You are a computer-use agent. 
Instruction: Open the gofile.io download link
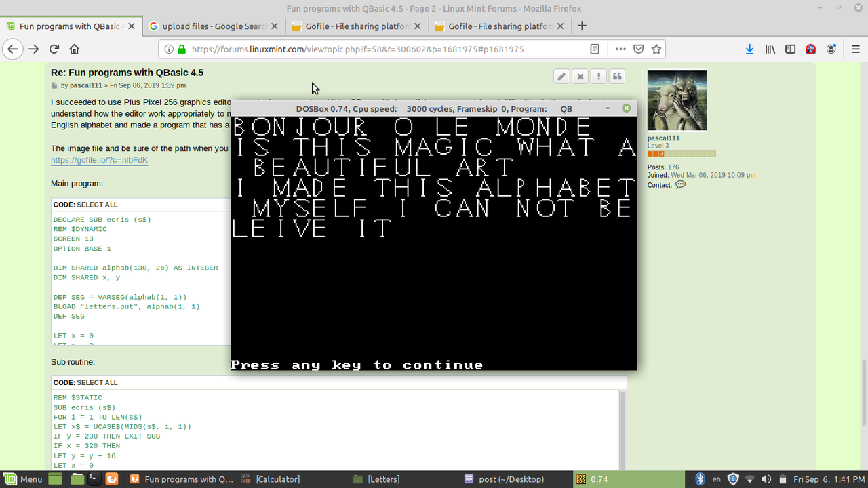[x=99, y=160]
